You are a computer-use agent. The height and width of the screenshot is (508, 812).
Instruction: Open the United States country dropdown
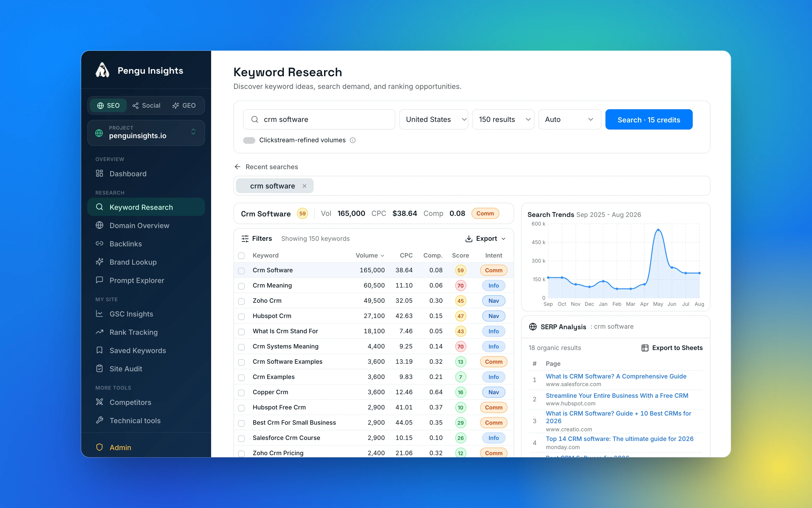point(433,119)
